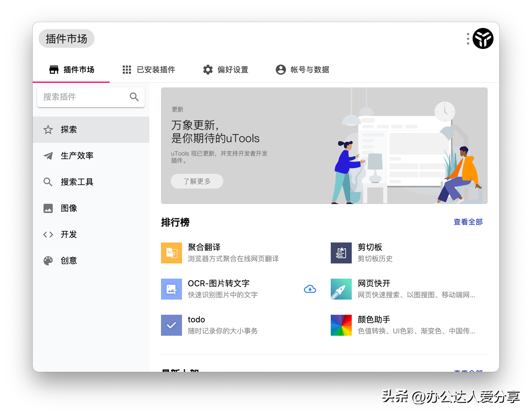Click the 颜色助手 color wheel icon
532x415 pixels.
pyautogui.click(x=341, y=325)
